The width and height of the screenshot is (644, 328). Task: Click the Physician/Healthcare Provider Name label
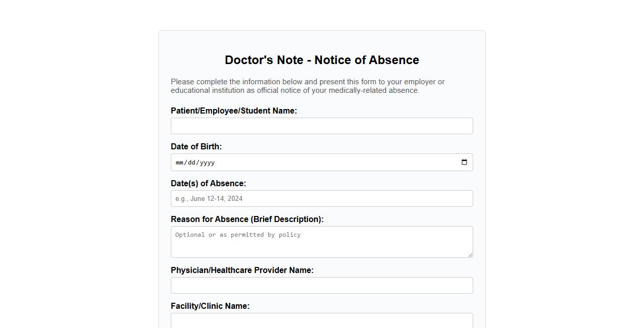(x=242, y=270)
